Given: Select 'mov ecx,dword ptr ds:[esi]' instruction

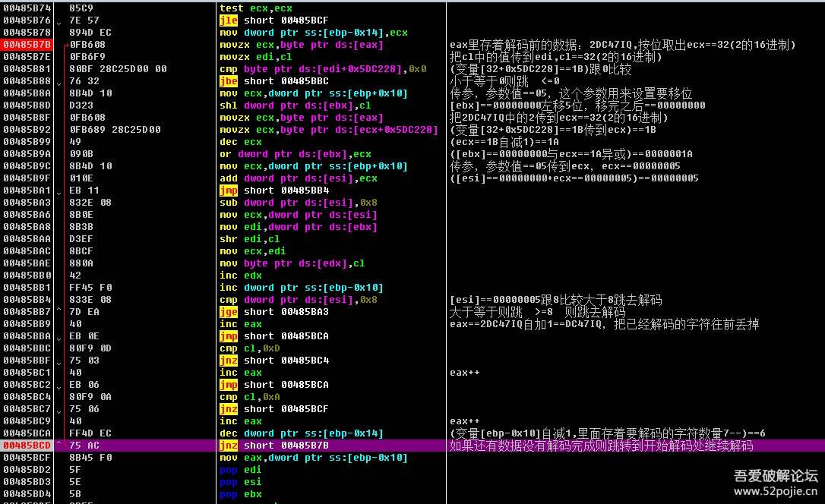Looking at the screenshot, I should point(299,214).
